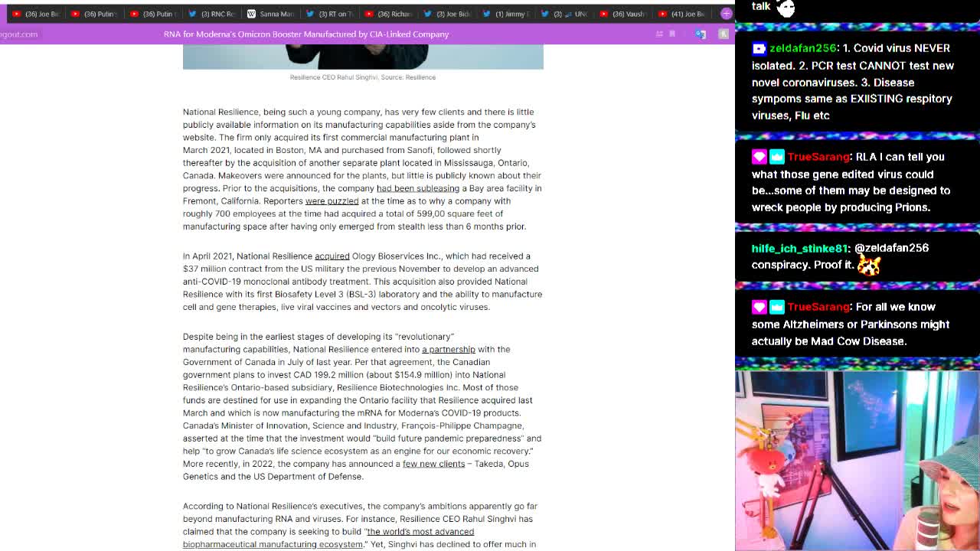This screenshot has width=980, height=551.
Task: Bookmark this page using the bookmark icon
Action: click(x=672, y=34)
